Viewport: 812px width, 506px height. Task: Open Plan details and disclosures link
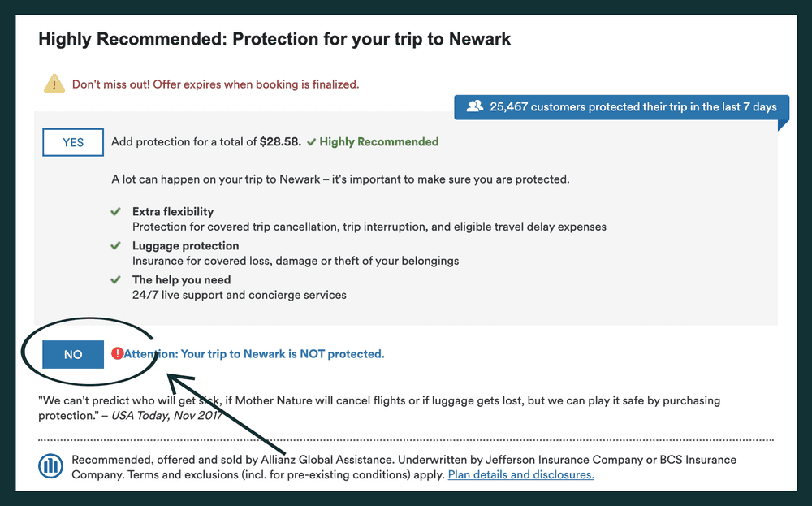(520, 474)
